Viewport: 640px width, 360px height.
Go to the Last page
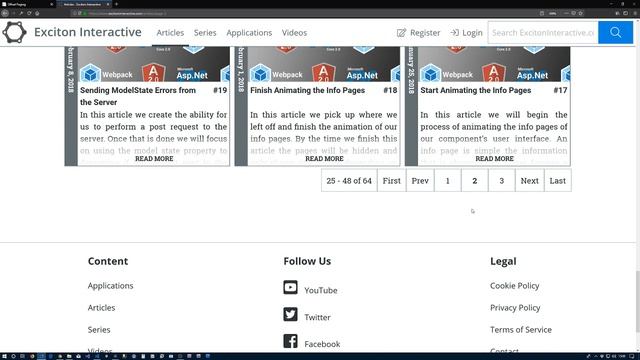[558, 180]
